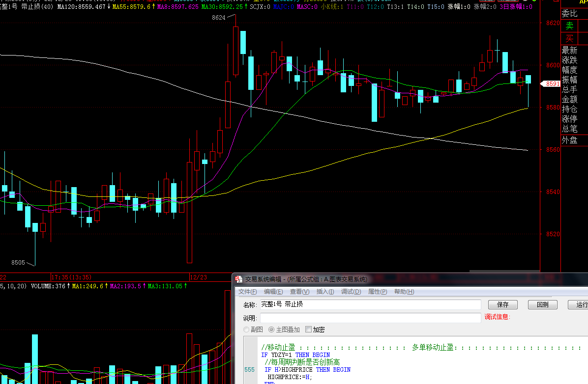Screen dimensions: 588x384
Task: Click the 8560 price axis label
Action: [553, 150]
